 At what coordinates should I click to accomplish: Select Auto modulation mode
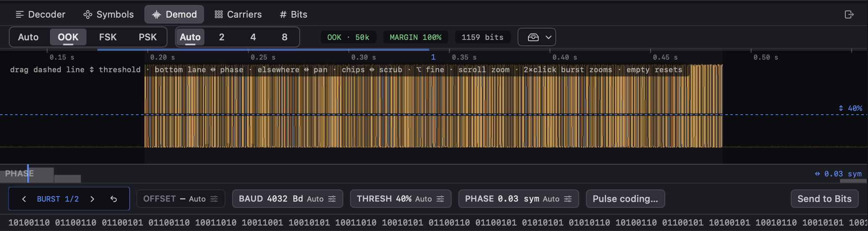pyautogui.click(x=28, y=37)
